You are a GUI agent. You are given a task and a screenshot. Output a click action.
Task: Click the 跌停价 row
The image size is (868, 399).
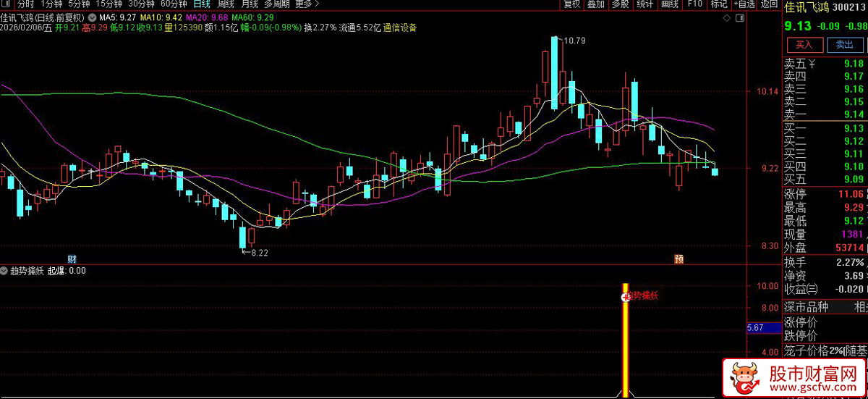pos(825,336)
